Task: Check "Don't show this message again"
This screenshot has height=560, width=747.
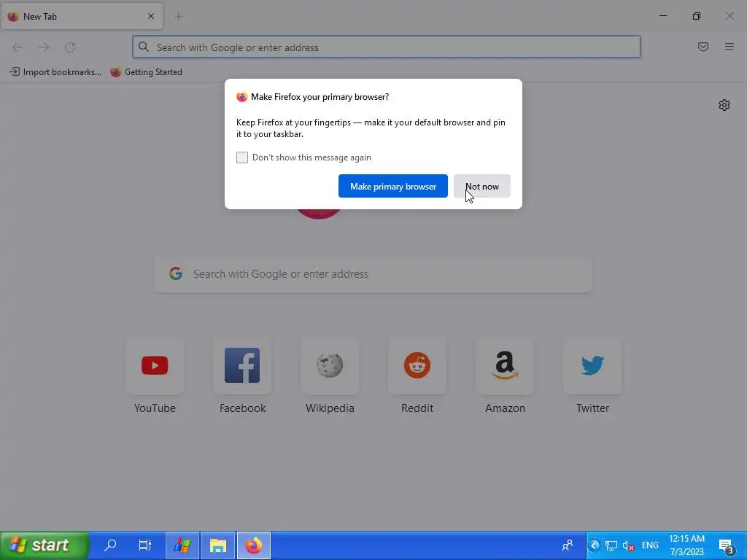Action: pyautogui.click(x=242, y=157)
